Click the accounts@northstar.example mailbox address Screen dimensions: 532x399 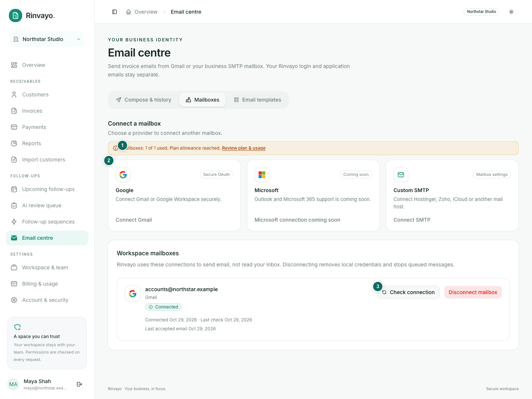pos(181,289)
